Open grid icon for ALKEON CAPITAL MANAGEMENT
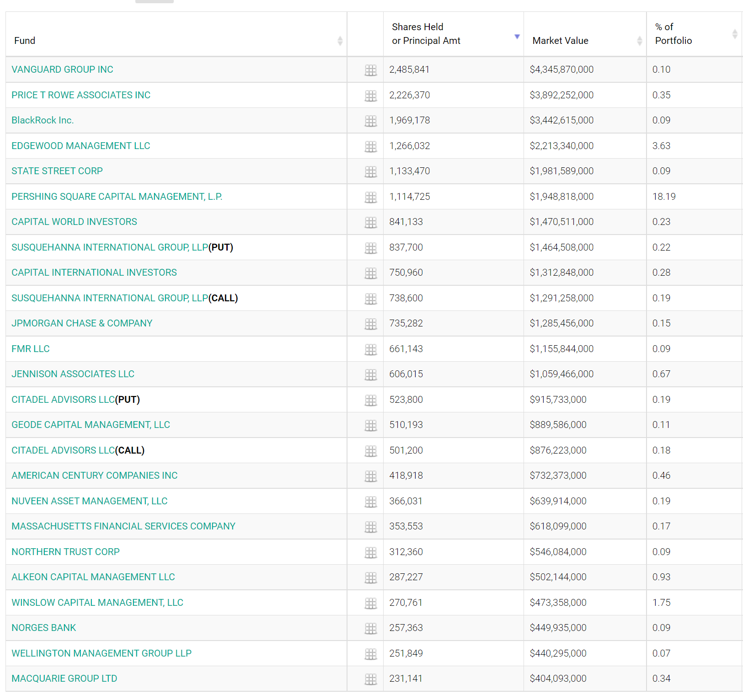 (x=371, y=577)
